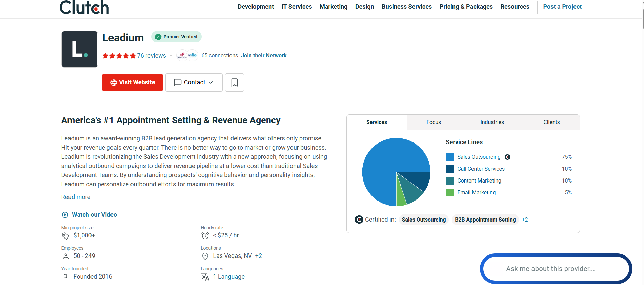Click the Sales Outsourcing blue color swatch
The image size is (644, 285).
[x=450, y=157]
